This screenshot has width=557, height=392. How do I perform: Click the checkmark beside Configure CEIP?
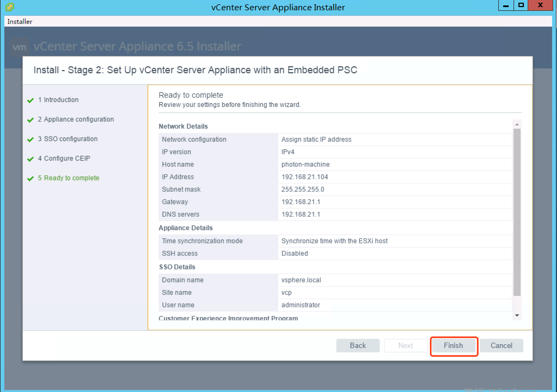(30, 159)
